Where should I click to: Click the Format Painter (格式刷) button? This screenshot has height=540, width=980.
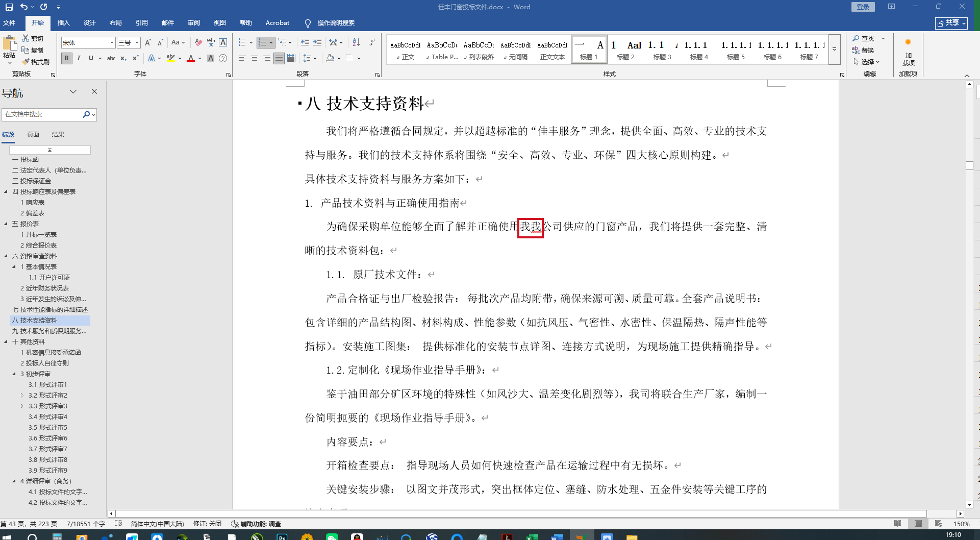click(36, 62)
